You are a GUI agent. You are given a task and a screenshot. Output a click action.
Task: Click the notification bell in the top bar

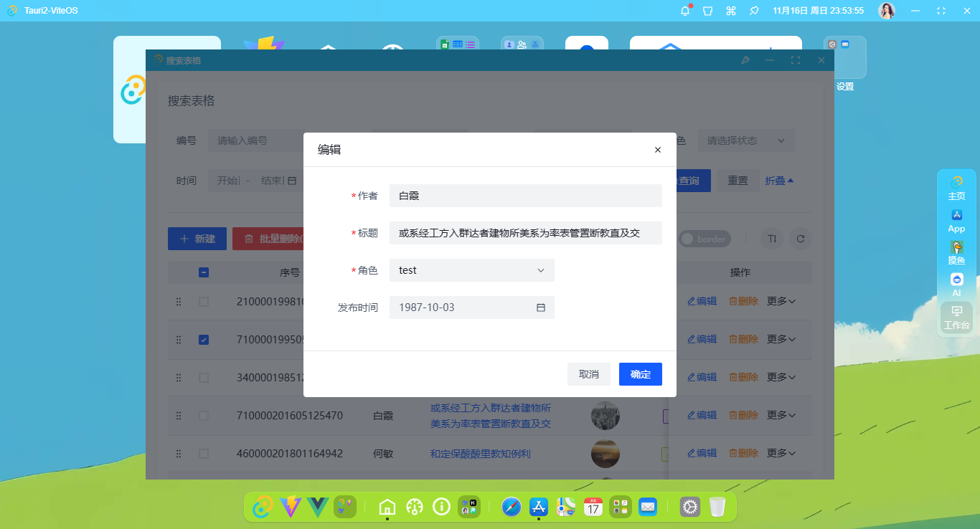click(x=684, y=10)
